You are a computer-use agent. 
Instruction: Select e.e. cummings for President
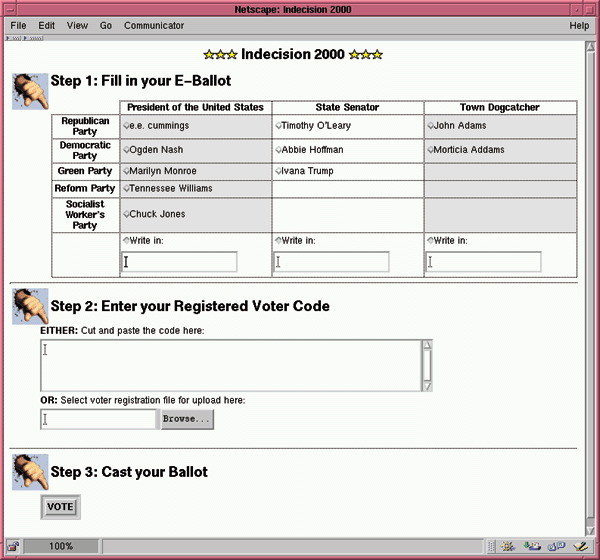pos(126,127)
